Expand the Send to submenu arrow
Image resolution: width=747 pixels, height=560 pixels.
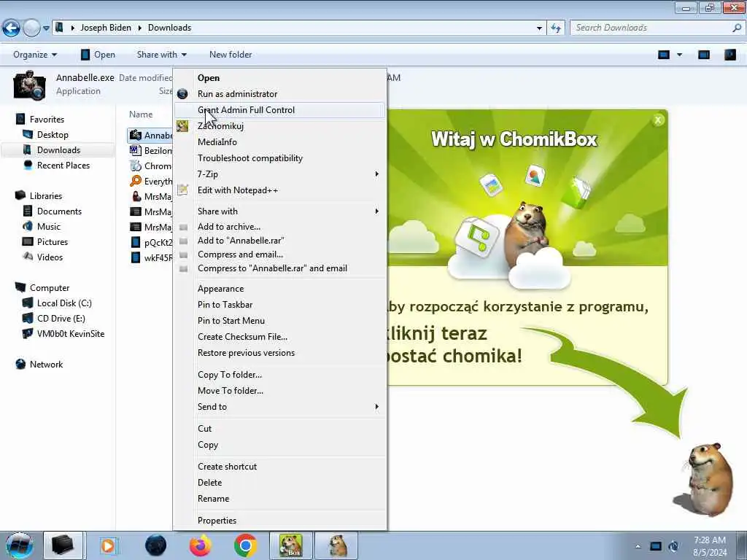(x=377, y=407)
